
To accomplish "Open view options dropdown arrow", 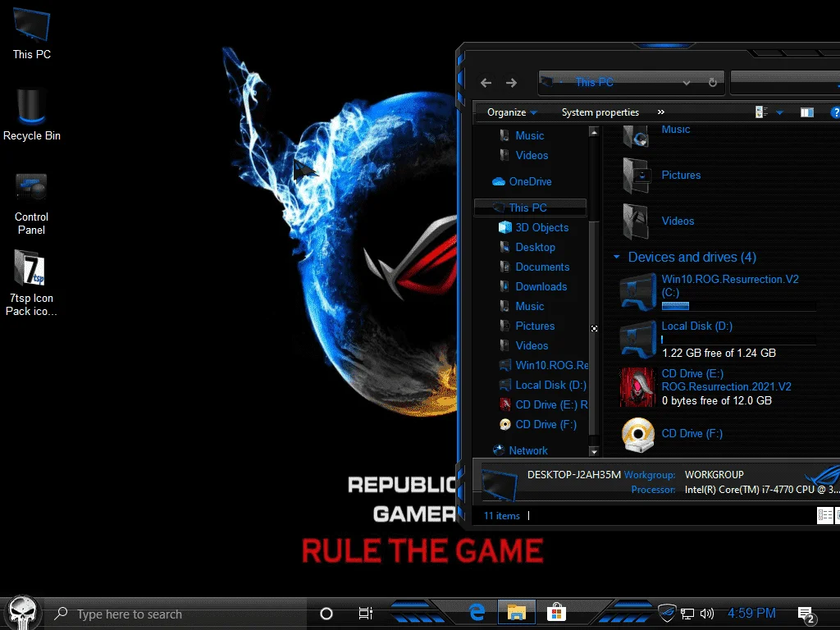I will pyautogui.click(x=779, y=112).
